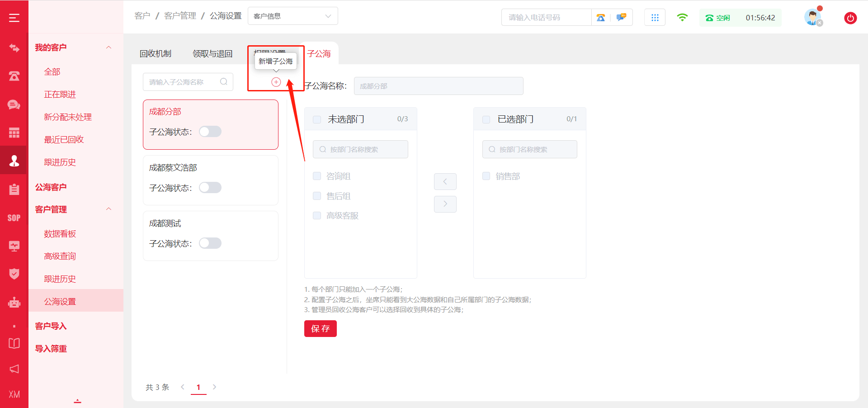
Task: Collapse the 我的客户 menu section
Action: pos(108,47)
